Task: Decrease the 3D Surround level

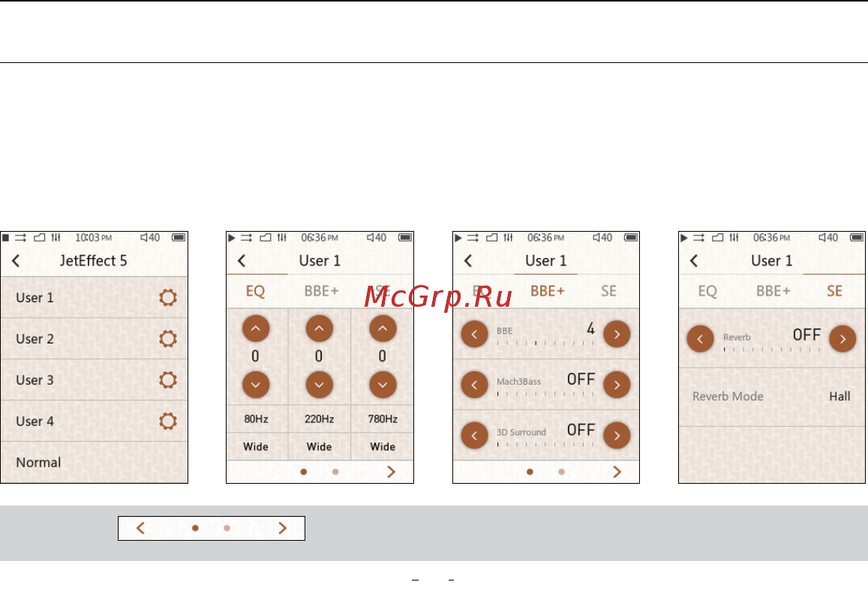Action: pyautogui.click(x=474, y=436)
